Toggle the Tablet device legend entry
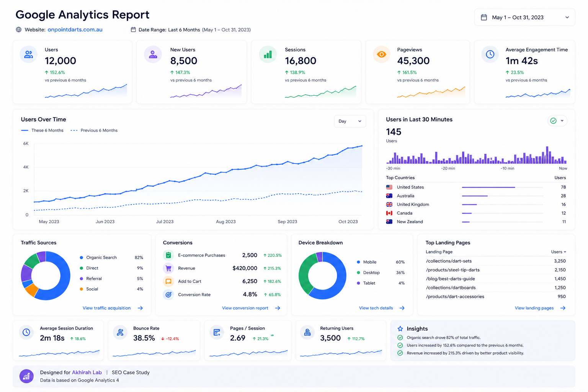The width and height of the screenshot is (588, 392). pos(366,283)
